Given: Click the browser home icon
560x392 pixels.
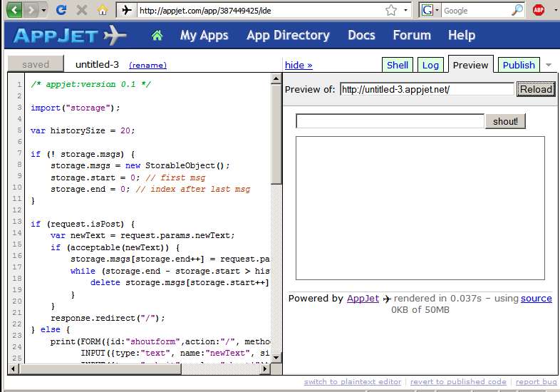Looking at the screenshot, I should coord(103,11).
